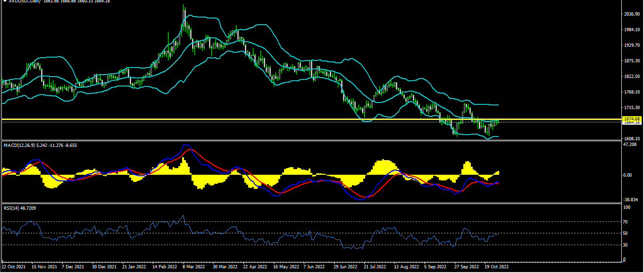Click the RSI 30 level label
Viewport: 644px width, 273px height.
point(626,245)
